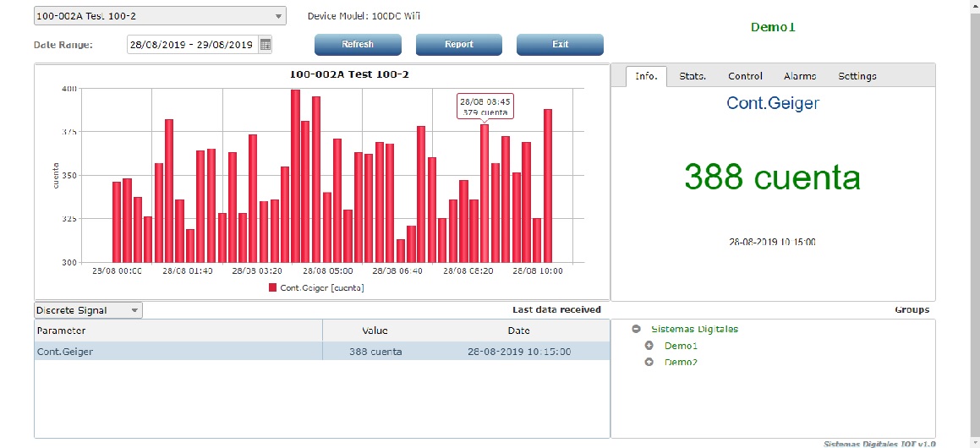Expand the Demo1 tree node
Image resolution: width=980 pixels, height=448 pixels.
[x=649, y=346]
